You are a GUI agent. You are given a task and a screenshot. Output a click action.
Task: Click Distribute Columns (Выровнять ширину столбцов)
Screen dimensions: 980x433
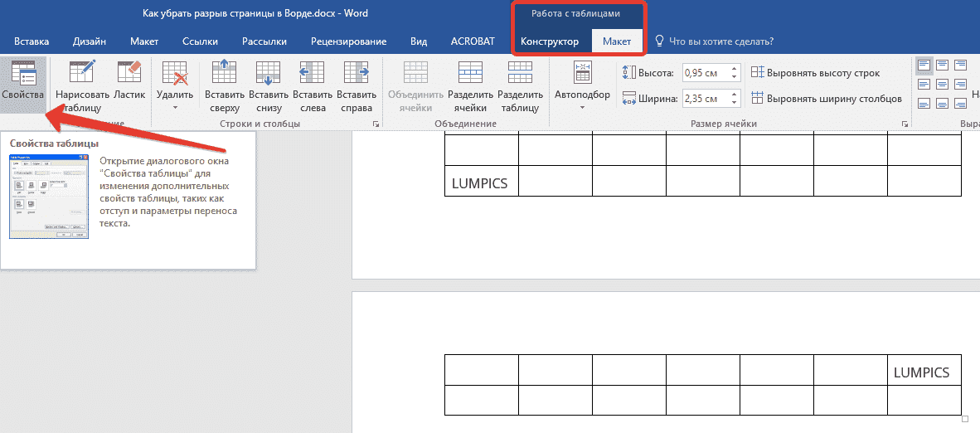826,99
